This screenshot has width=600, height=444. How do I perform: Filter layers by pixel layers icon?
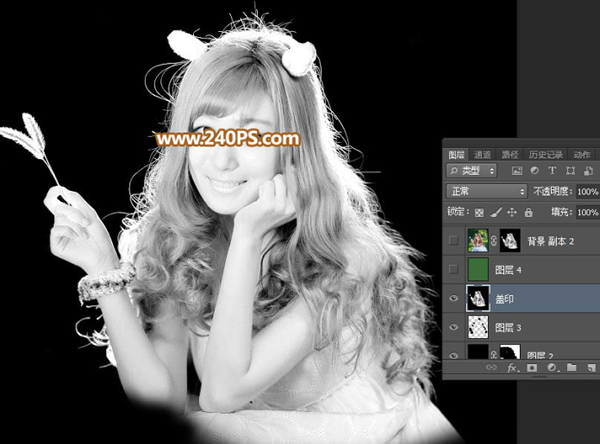517,171
